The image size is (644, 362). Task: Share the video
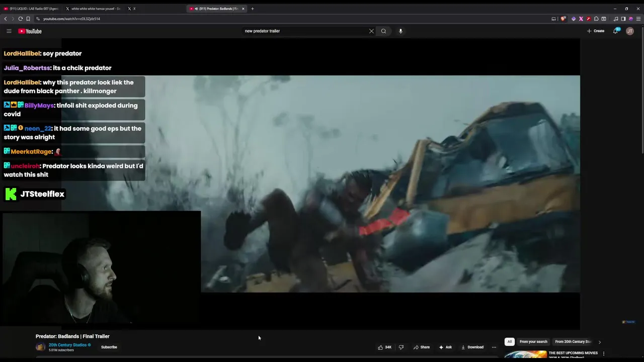click(422, 347)
